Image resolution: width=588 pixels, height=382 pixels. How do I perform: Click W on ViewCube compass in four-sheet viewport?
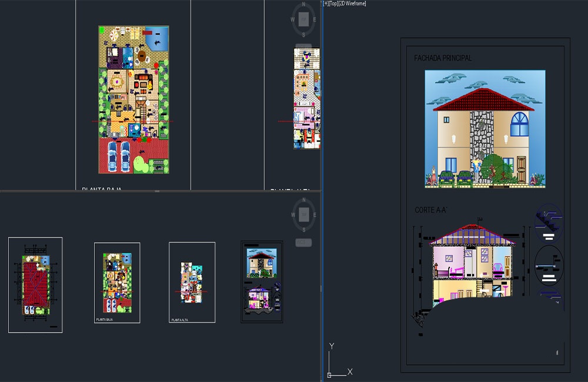pos(293,215)
